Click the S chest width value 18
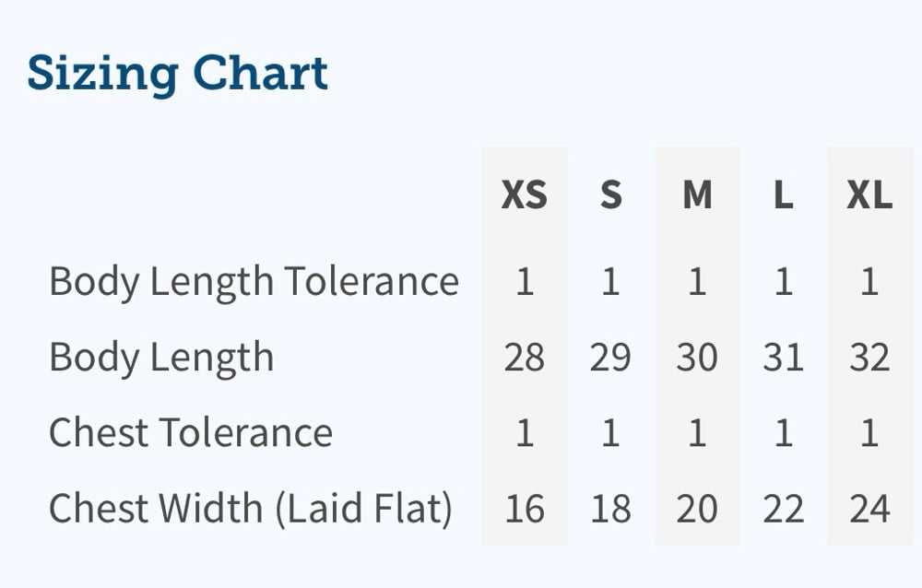This screenshot has height=588, width=922. 610,508
